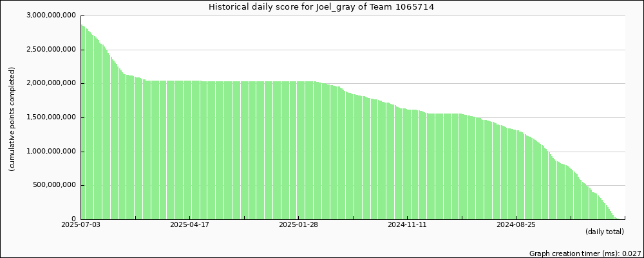Click the 2024-08-25 date label
This screenshot has height=258, width=644.
pos(516,225)
